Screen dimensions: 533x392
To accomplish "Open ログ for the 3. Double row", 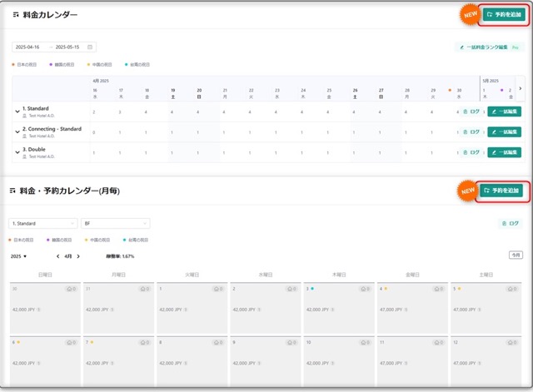I will pos(471,152).
